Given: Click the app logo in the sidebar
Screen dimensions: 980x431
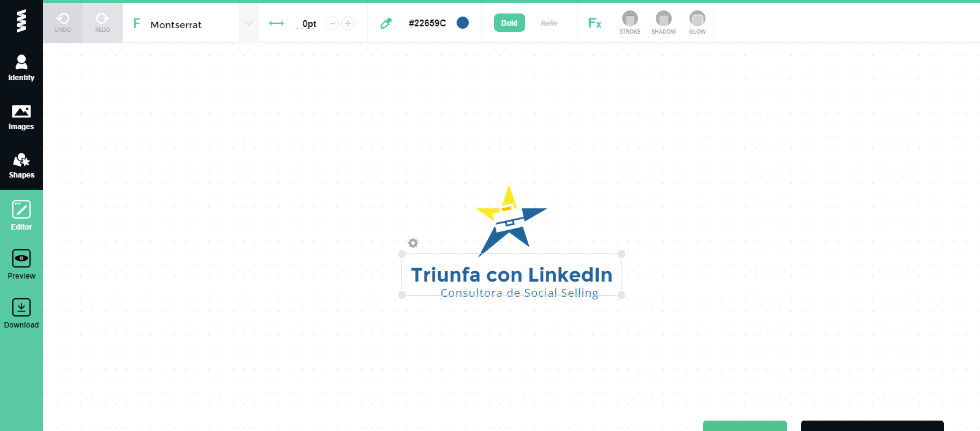Looking at the screenshot, I should pyautogui.click(x=21, y=21).
